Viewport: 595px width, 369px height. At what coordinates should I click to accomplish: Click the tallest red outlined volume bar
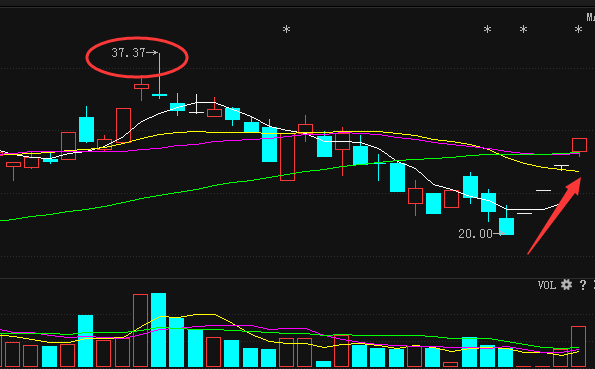(140, 330)
